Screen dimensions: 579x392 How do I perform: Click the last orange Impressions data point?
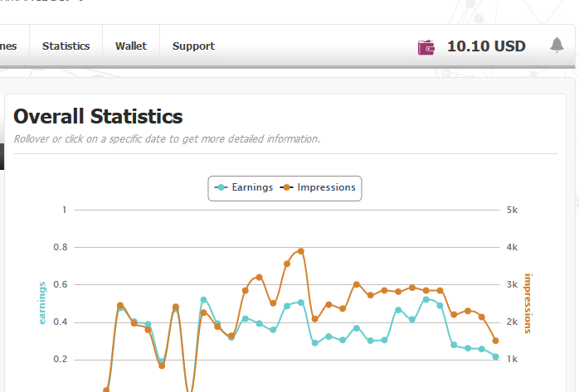pos(495,341)
